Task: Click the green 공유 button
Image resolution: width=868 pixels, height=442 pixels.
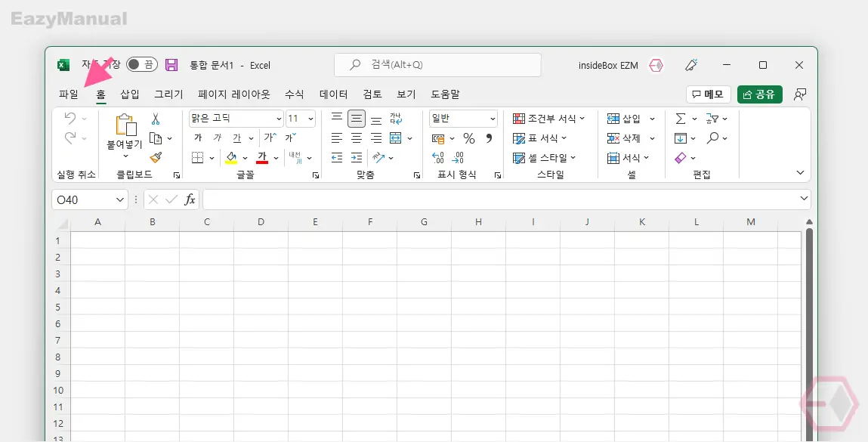Action: pyautogui.click(x=759, y=94)
